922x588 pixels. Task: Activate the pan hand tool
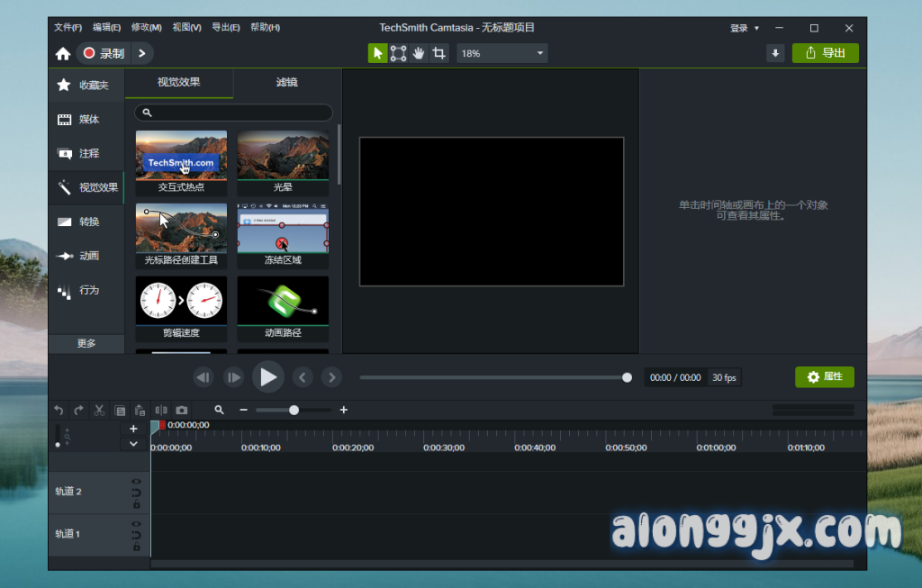click(419, 53)
